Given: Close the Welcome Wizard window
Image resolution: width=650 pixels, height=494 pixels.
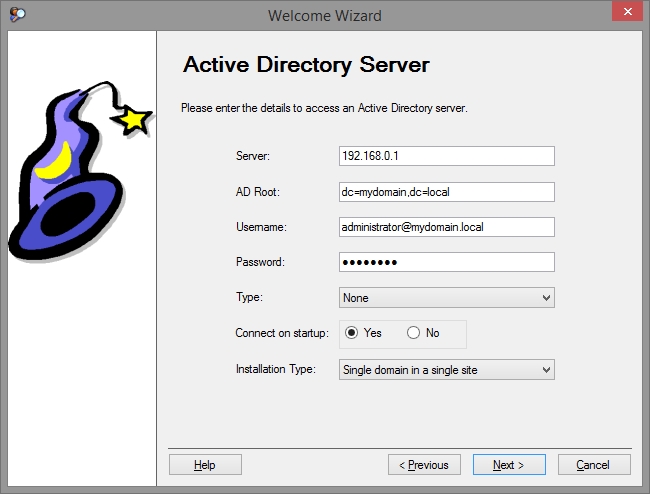Looking at the screenshot, I should click(627, 11).
